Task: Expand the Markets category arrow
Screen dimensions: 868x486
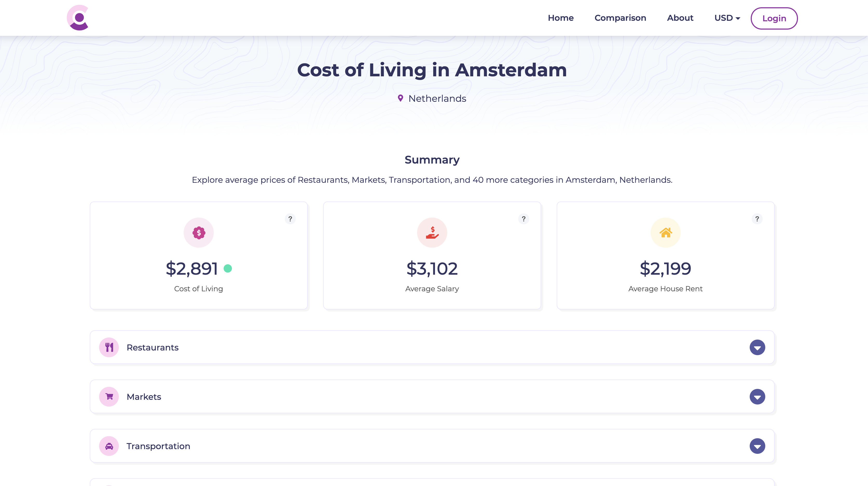Action: (x=757, y=397)
